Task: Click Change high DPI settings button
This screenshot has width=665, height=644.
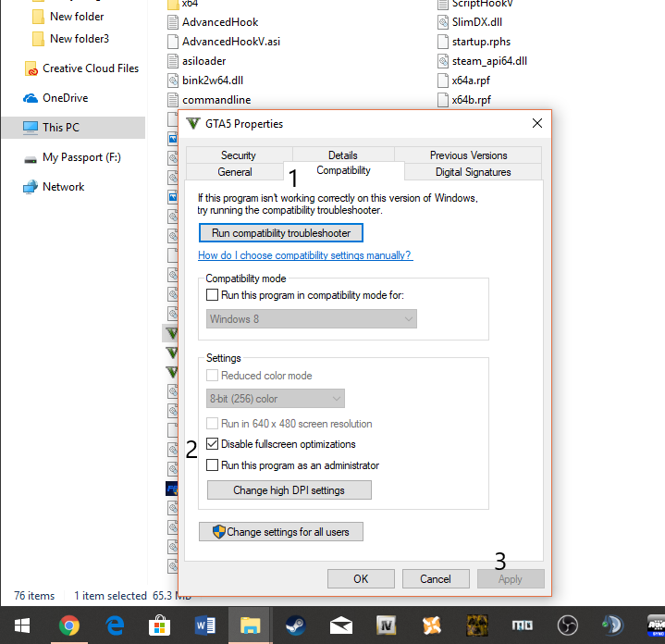Action: (289, 490)
